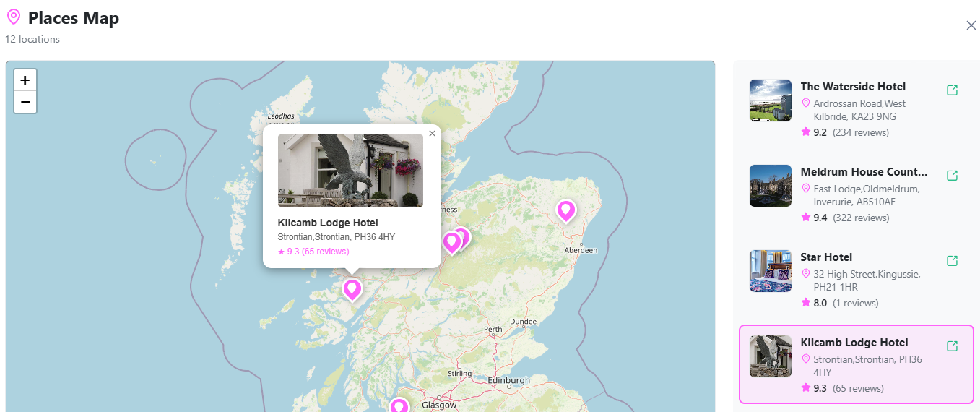This screenshot has height=412, width=980.
Task: Click Star Hotel thumbnail image
Action: click(770, 271)
